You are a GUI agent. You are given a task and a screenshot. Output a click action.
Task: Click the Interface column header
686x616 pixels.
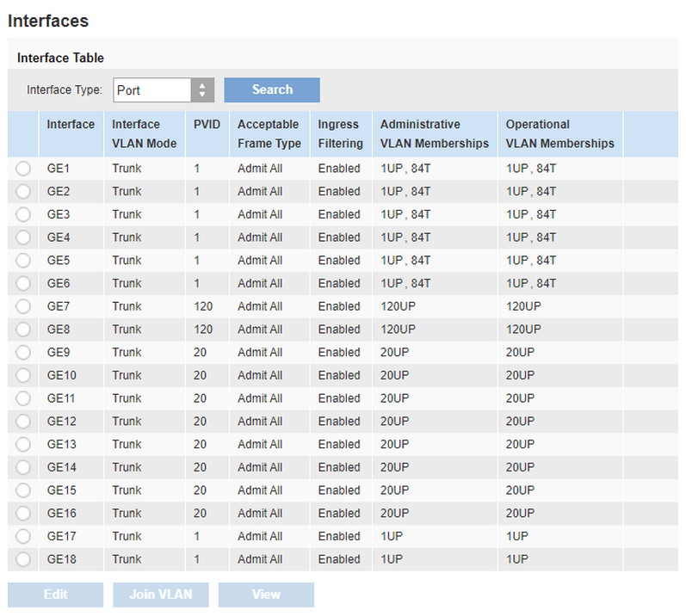pos(71,125)
